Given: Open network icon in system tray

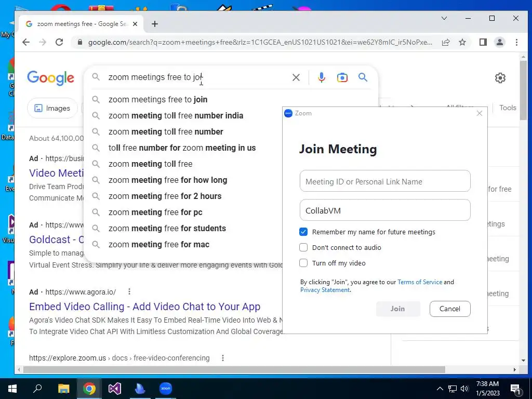Looking at the screenshot, I should (453, 389).
